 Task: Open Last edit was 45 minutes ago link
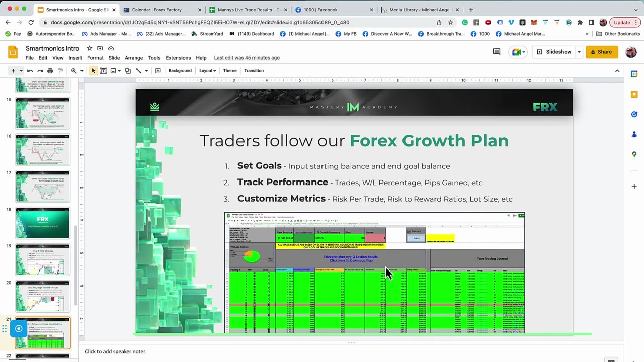[247, 58]
